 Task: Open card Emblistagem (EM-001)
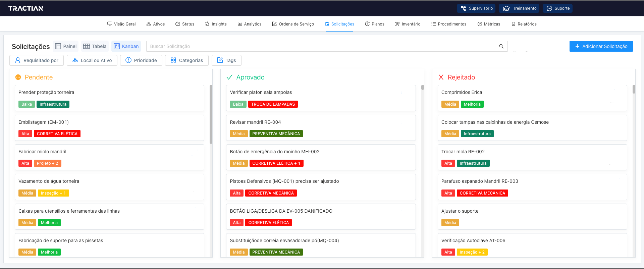[109, 128]
